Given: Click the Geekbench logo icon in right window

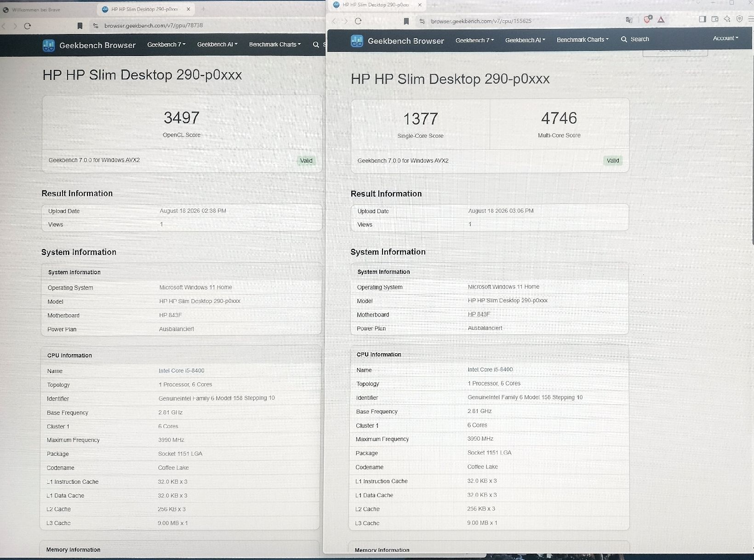Looking at the screenshot, I should (x=357, y=41).
